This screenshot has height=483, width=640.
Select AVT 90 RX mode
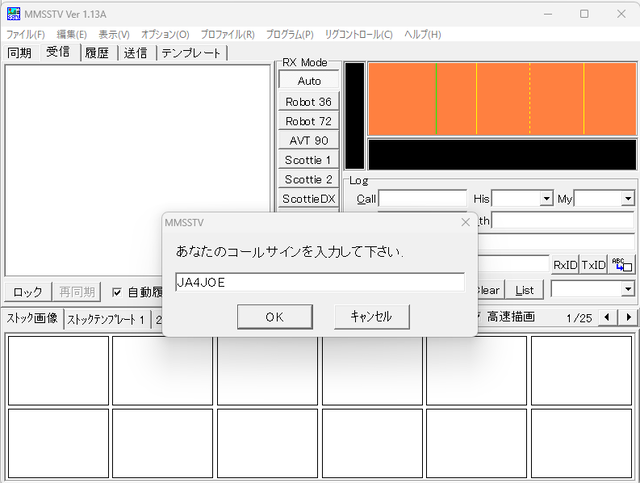click(x=309, y=140)
